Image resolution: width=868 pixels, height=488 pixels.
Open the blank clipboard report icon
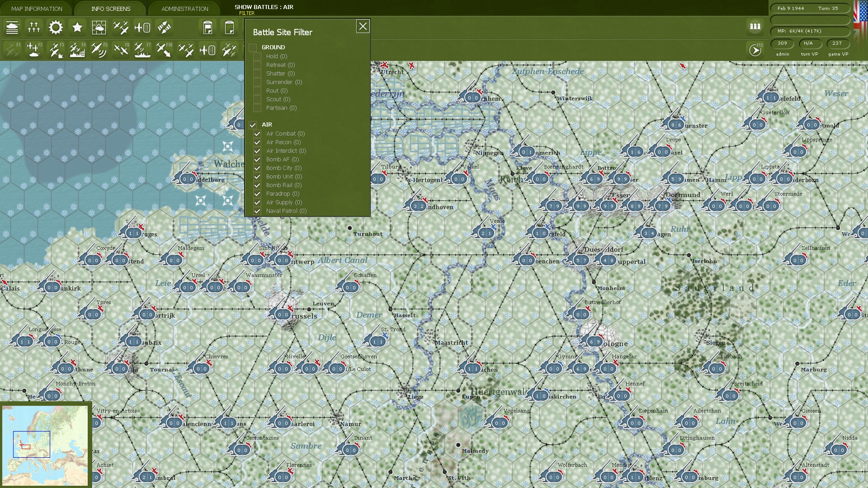pos(229,28)
